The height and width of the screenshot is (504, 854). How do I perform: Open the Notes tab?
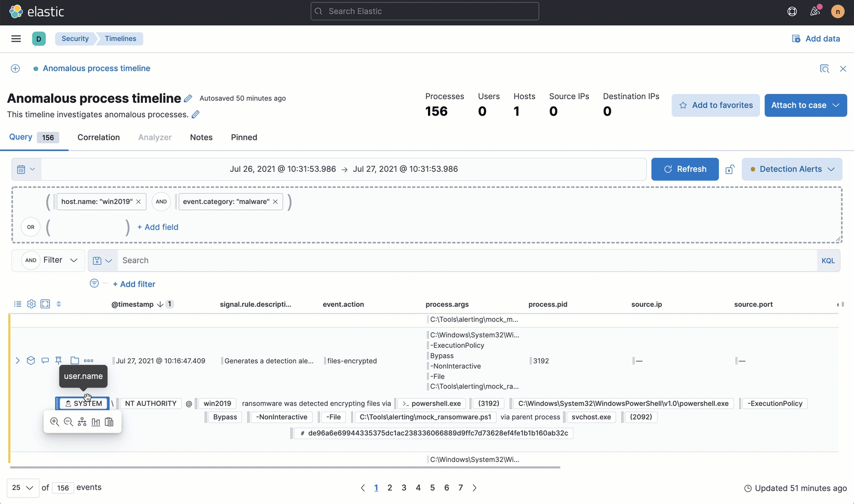click(201, 137)
